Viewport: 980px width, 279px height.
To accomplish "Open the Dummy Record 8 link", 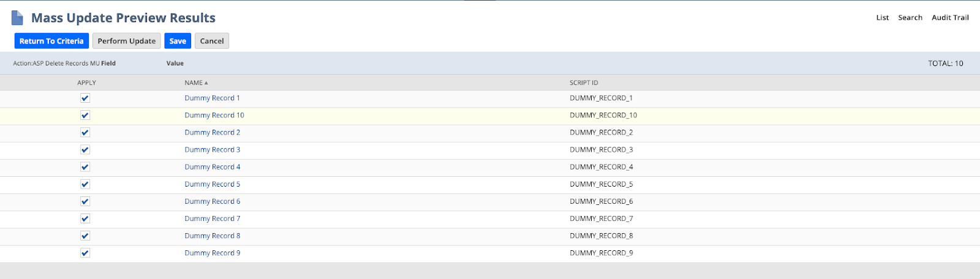I will (x=212, y=236).
